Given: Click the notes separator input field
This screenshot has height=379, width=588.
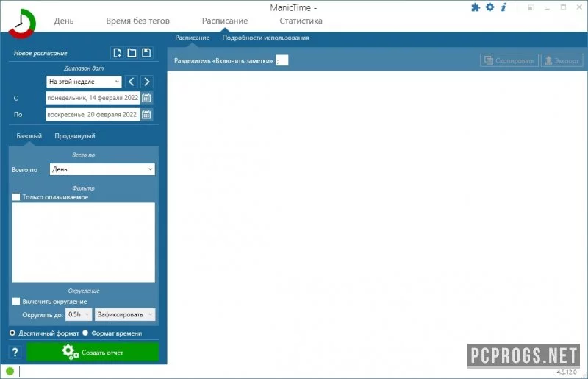Looking at the screenshot, I should click(282, 60).
